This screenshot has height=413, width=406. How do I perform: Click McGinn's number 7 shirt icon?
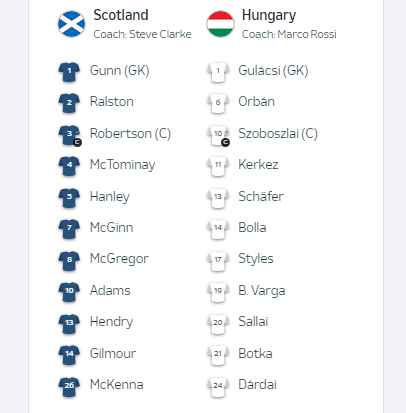69,229
